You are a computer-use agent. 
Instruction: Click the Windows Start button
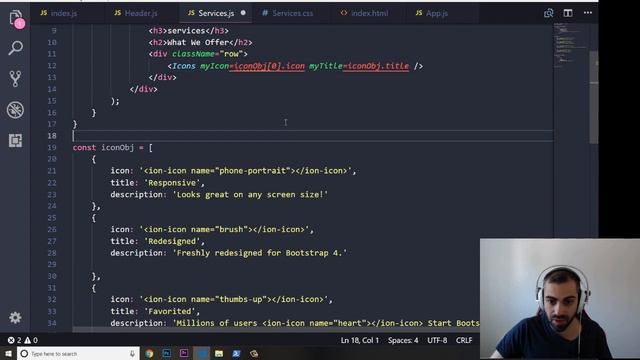point(8,353)
